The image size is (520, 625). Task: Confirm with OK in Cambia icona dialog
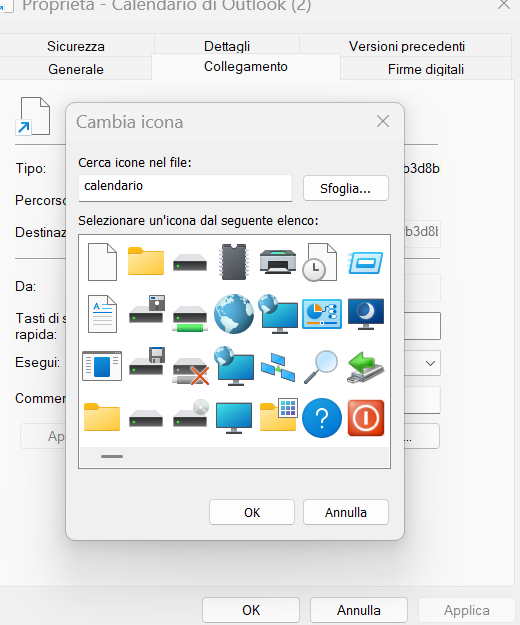pos(252,512)
